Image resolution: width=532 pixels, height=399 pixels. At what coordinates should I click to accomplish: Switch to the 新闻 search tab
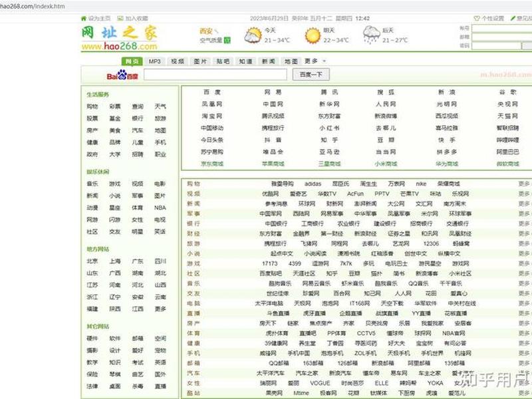coord(269,61)
